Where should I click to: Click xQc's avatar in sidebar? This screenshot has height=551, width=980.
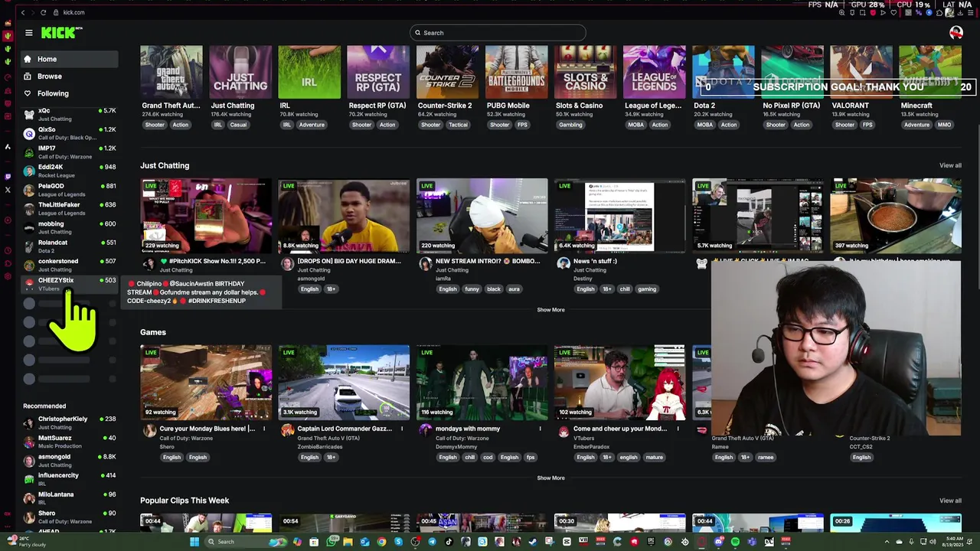point(29,114)
